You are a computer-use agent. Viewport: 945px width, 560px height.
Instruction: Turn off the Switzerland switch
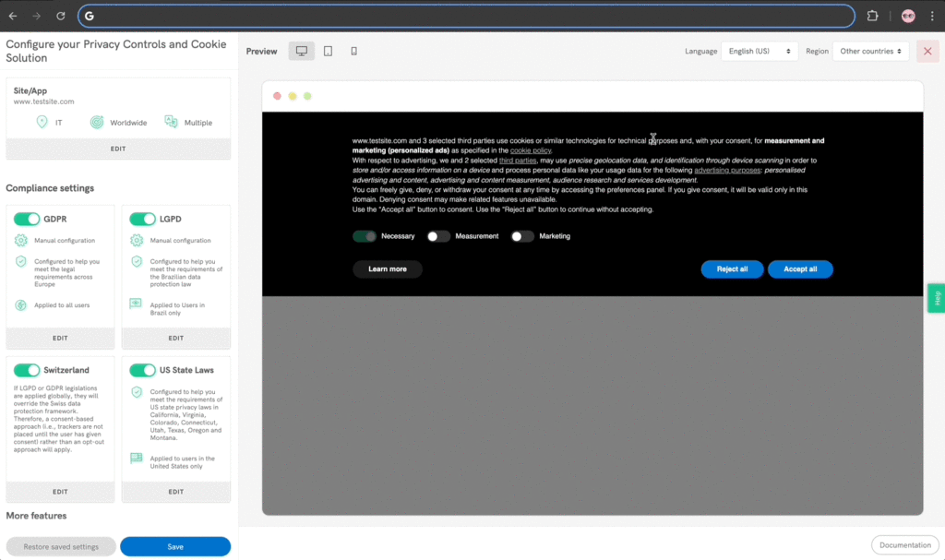point(27,370)
